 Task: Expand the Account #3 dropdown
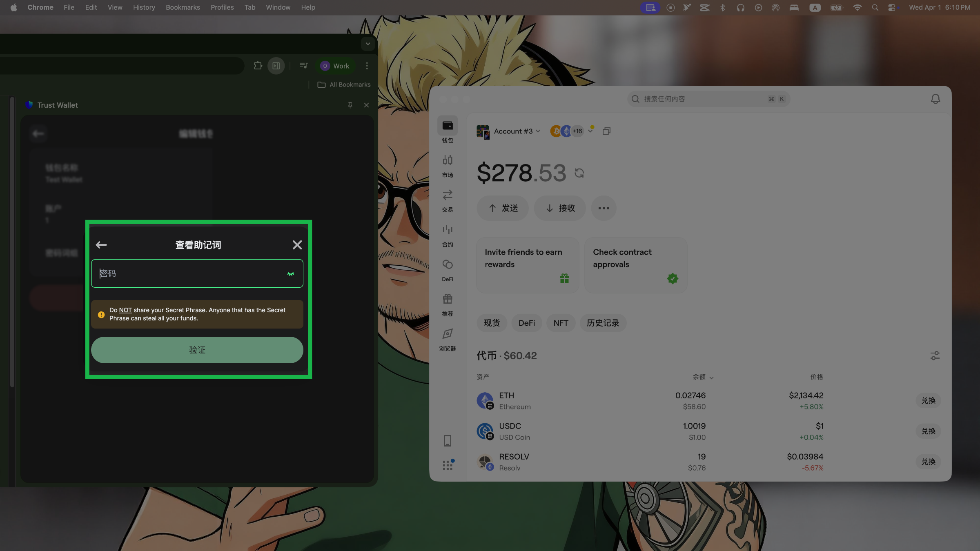pos(509,131)
